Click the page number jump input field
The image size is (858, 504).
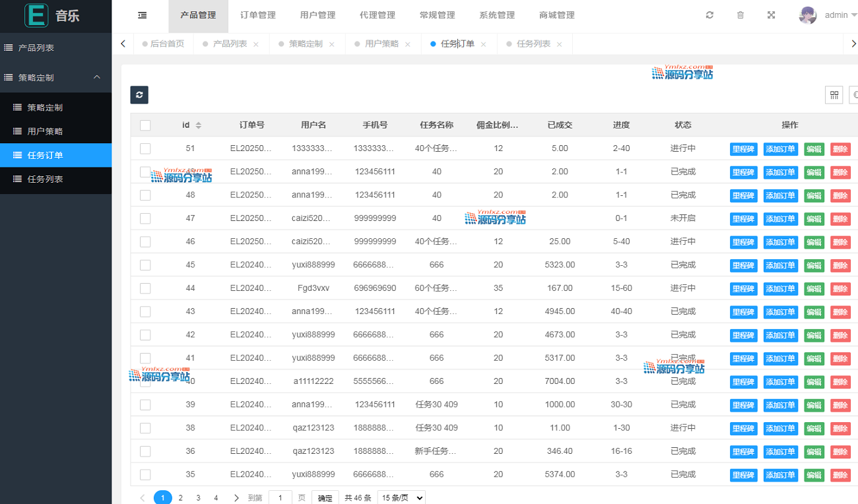pos(280,498)
